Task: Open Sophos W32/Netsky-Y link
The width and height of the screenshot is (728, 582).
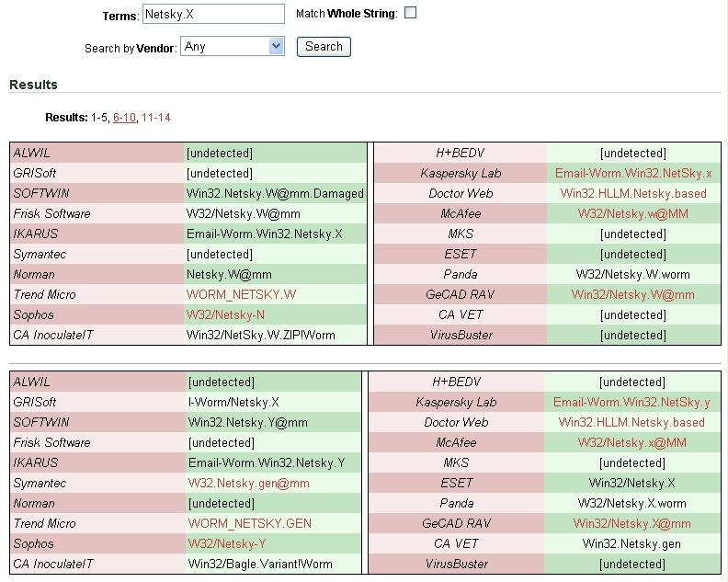Action: click(227, 544)
